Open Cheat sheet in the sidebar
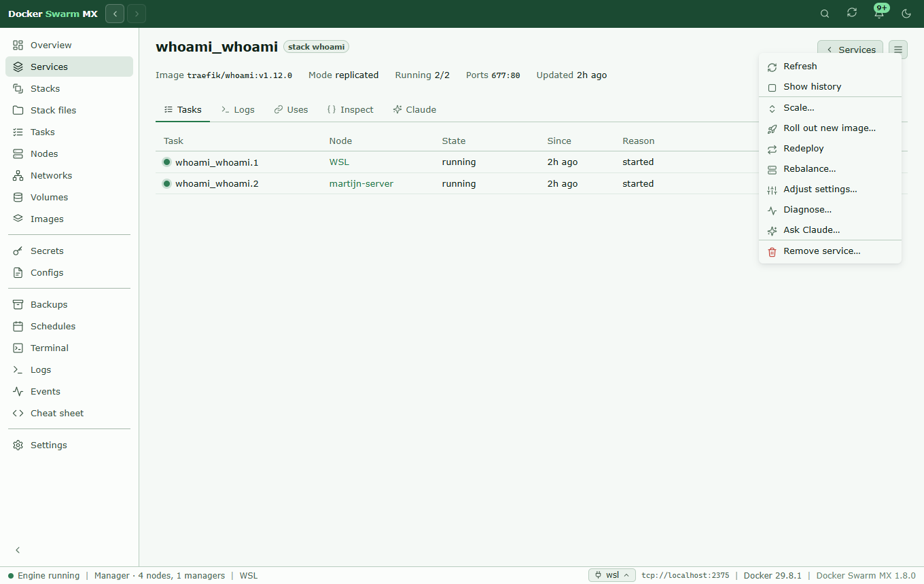The image size is (924, 584). click(69, 413)
